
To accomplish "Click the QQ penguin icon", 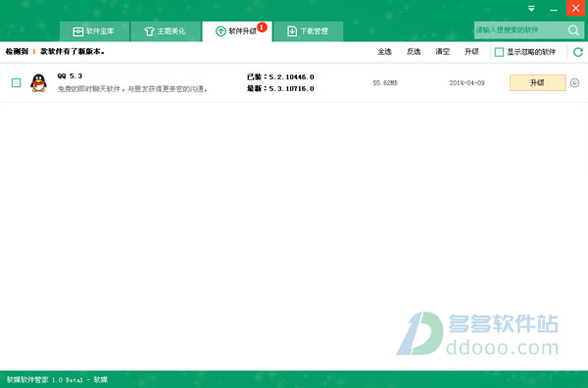I will click(x=38, y=82).
